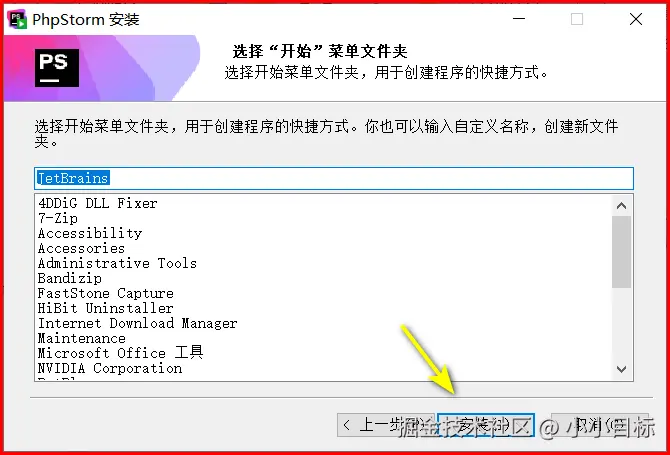Image resolution: width=670 pixels, height=455 pixels.
Task: Close the PhpStorm installer window
Action: coord(636,19)
